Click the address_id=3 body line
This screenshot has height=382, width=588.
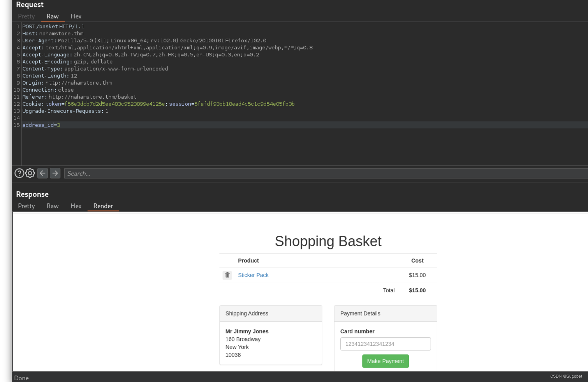click(x=41, y=125)
